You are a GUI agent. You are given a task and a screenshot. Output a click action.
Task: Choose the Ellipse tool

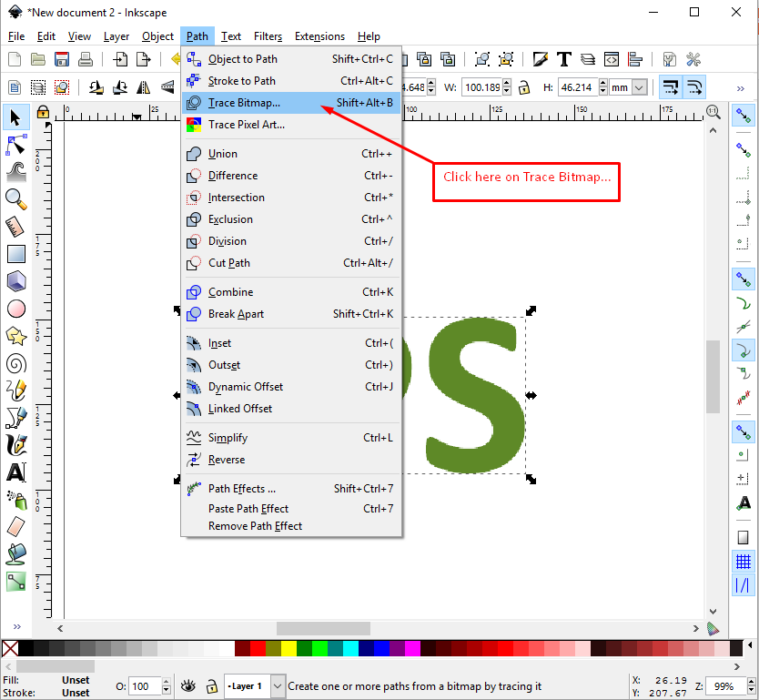15,308
